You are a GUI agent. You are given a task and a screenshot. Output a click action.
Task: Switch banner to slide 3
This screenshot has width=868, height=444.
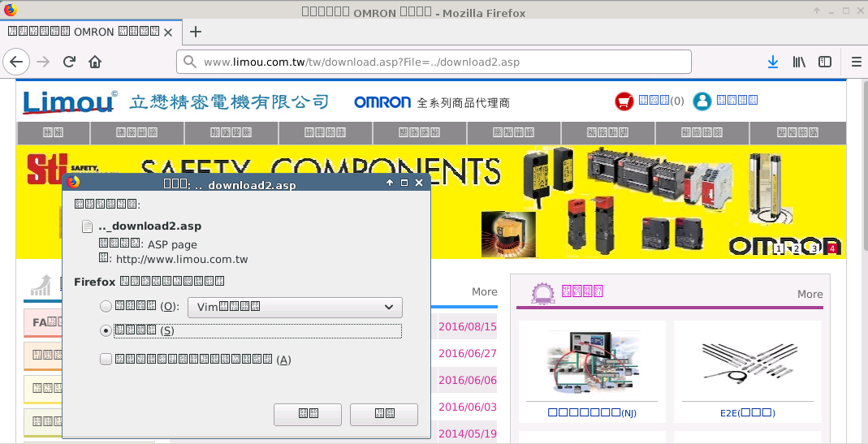(x=814, y=248)
